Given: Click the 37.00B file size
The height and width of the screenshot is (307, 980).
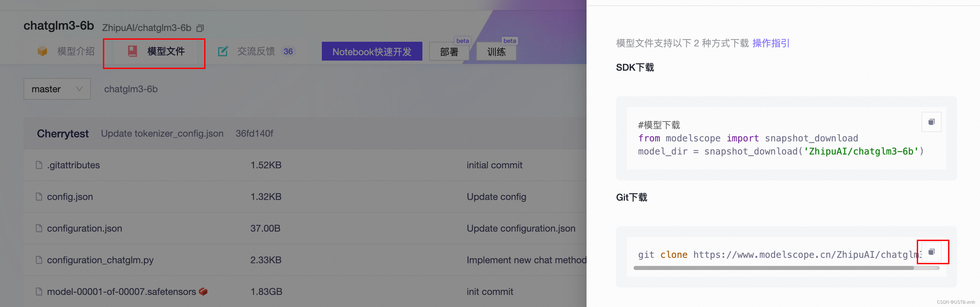Looking at the screenshot, I should tap(265, 228).
